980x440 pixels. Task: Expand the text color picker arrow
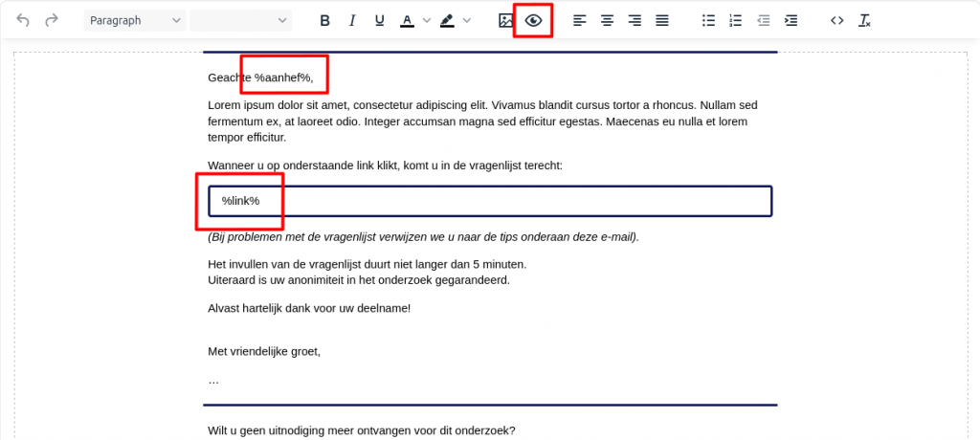point(427,21)
